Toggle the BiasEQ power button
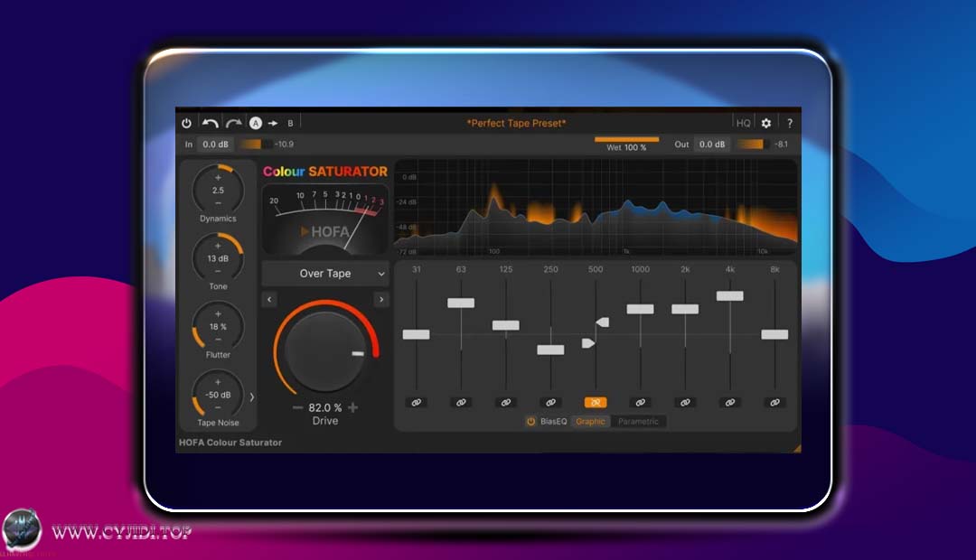Viewport: 976px width, 560px height. (x=531, y=422)
